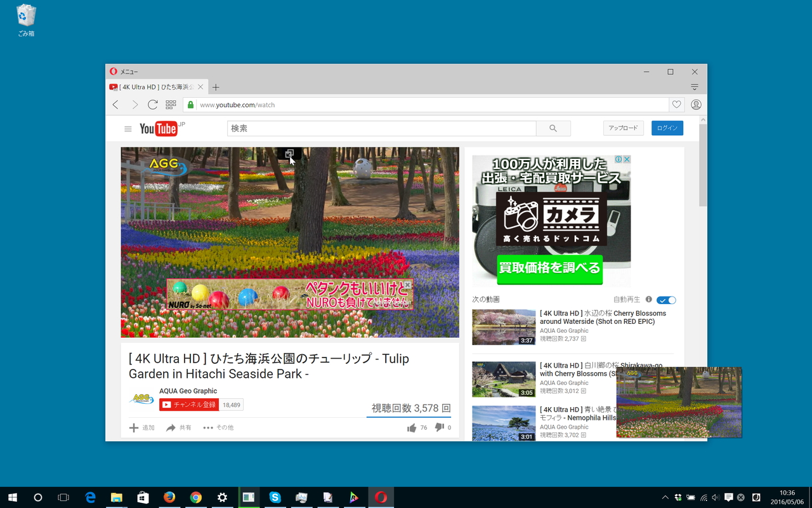
Task: Click the thumbs-down dislike button
Action: coord(439,427)
